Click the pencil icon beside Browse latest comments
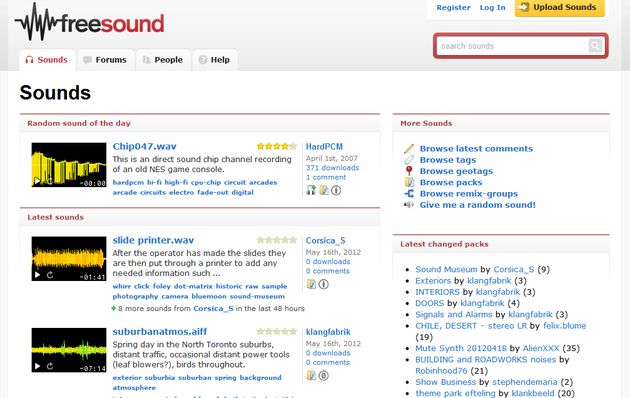 click(x=409, y=149)
